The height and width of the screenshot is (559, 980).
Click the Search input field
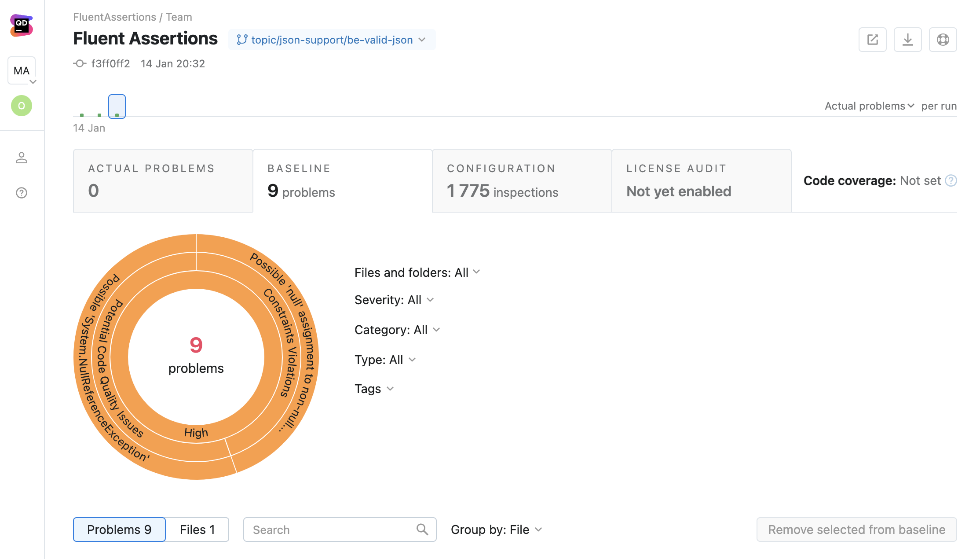[x=340, y=530]
